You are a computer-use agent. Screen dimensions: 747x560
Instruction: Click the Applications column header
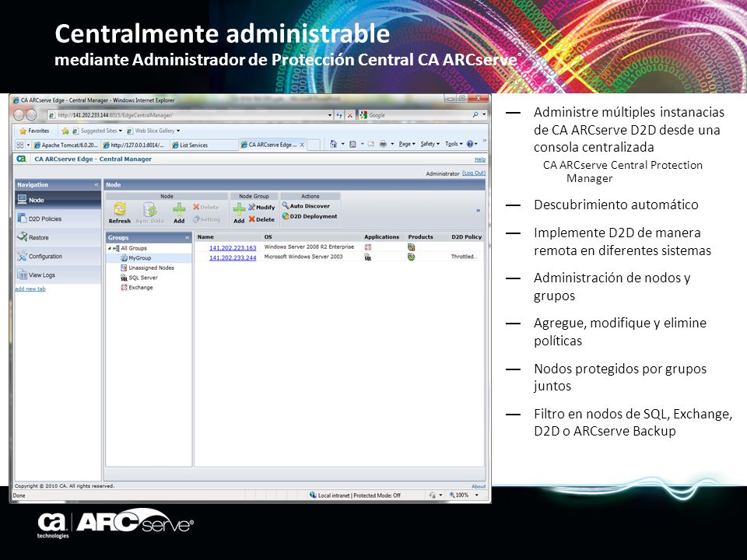tap(381, 236)
